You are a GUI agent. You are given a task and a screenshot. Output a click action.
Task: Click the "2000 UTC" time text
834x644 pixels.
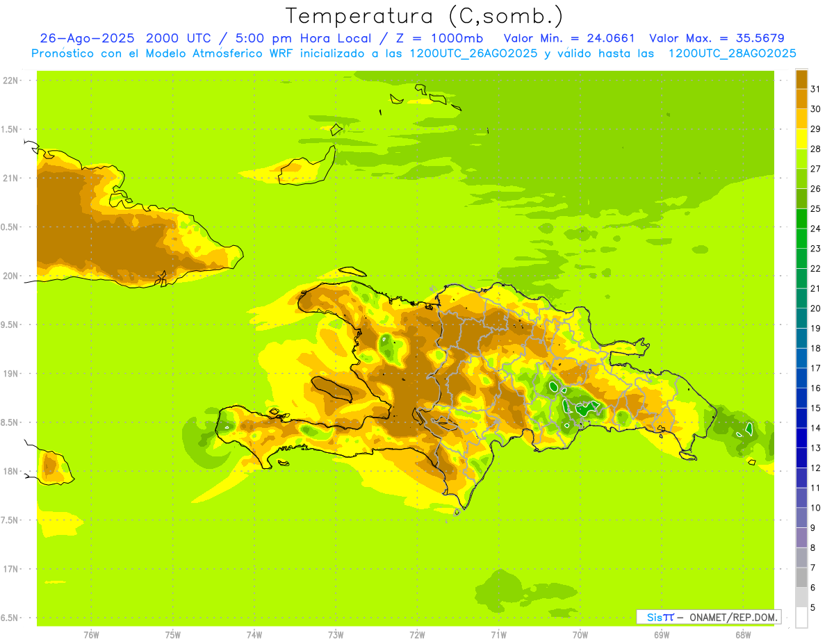pos(178,38)
